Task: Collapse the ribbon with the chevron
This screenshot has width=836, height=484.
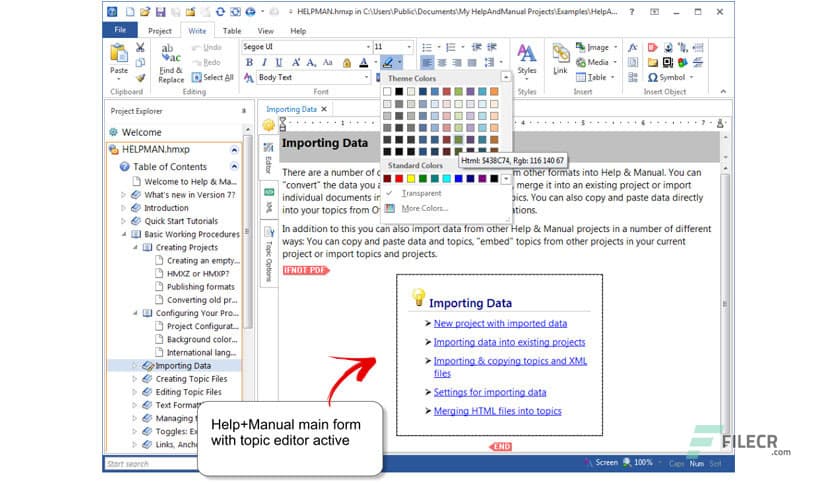Action: click(x=723, y=92)
